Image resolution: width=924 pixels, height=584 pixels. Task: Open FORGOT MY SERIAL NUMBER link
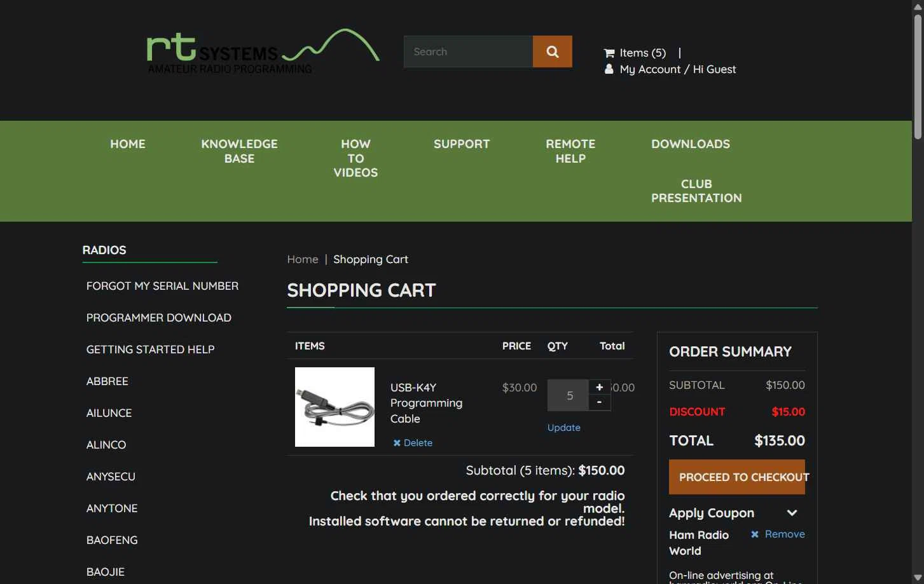[162, 286]
